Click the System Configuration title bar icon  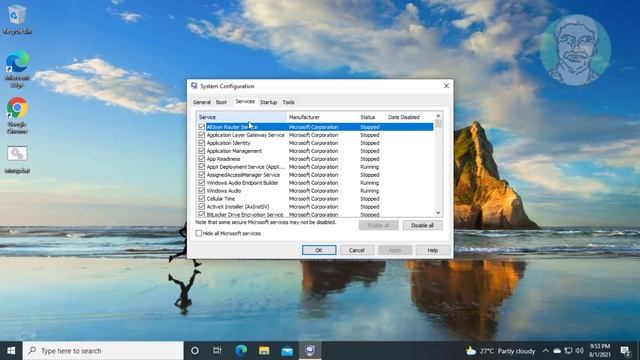pos(194,86)
